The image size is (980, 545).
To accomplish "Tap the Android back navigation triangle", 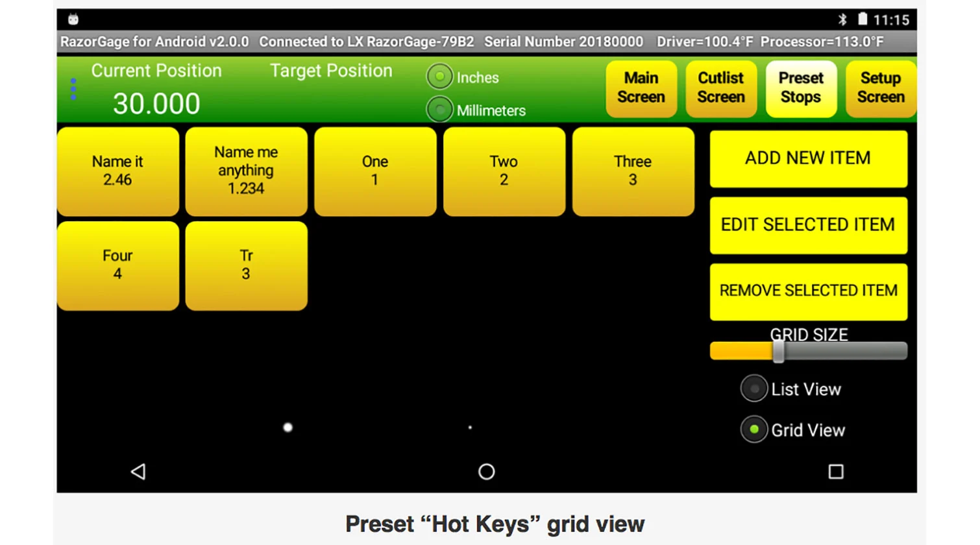I will point(138,472).
